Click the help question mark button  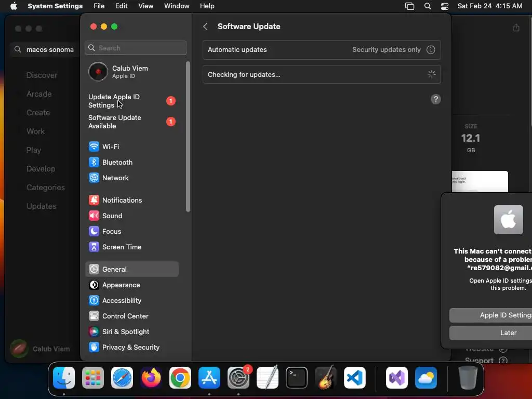(436, 99)
